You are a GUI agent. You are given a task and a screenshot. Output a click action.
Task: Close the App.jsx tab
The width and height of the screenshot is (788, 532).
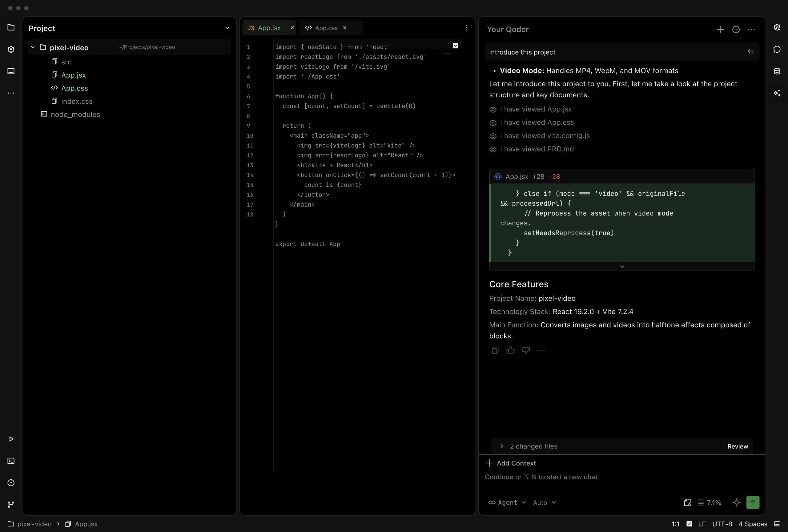(x=292, y=28)
